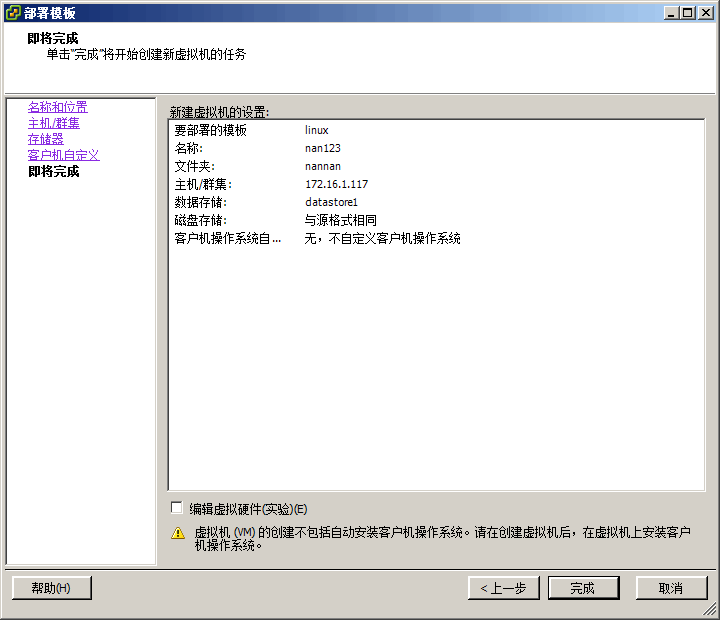This screenshot has width=720, height=620.
Task: Click the yellow warning triangle icon
Action: [x=178, y=533]
